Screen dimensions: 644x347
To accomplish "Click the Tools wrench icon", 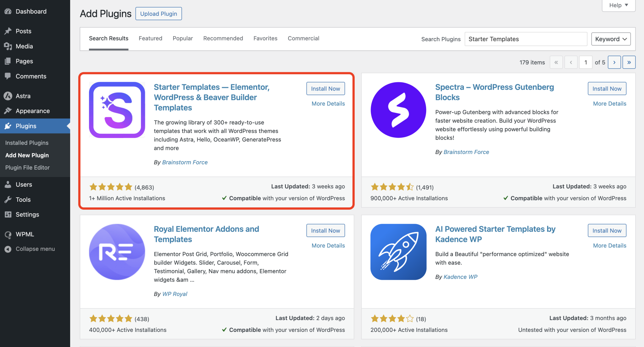I will coord(8,200).
